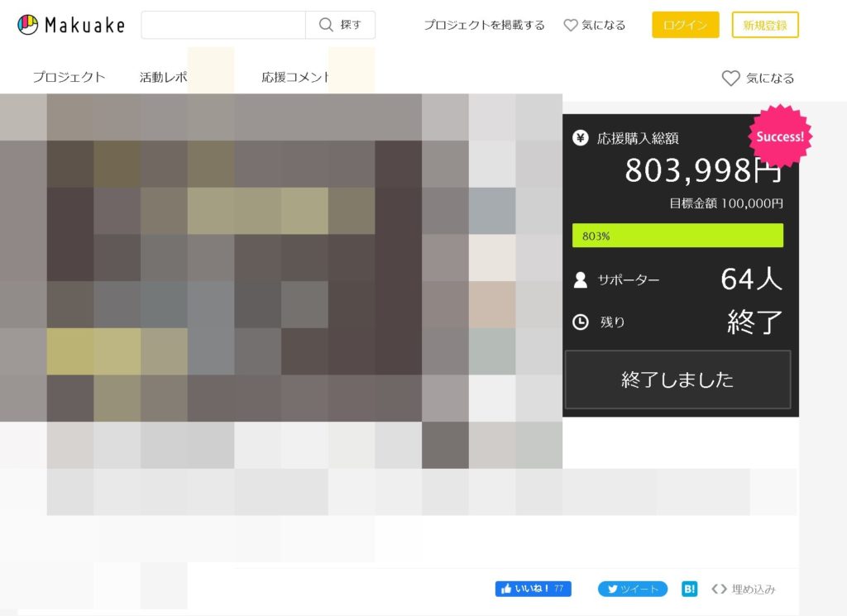Click the yellow ログイン button

(685, 25)
